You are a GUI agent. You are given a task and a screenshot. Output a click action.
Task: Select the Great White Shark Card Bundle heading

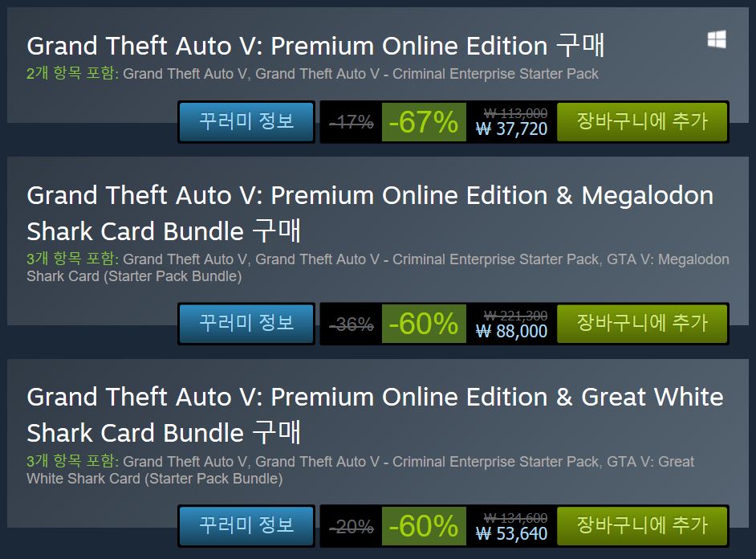(375, 414)
